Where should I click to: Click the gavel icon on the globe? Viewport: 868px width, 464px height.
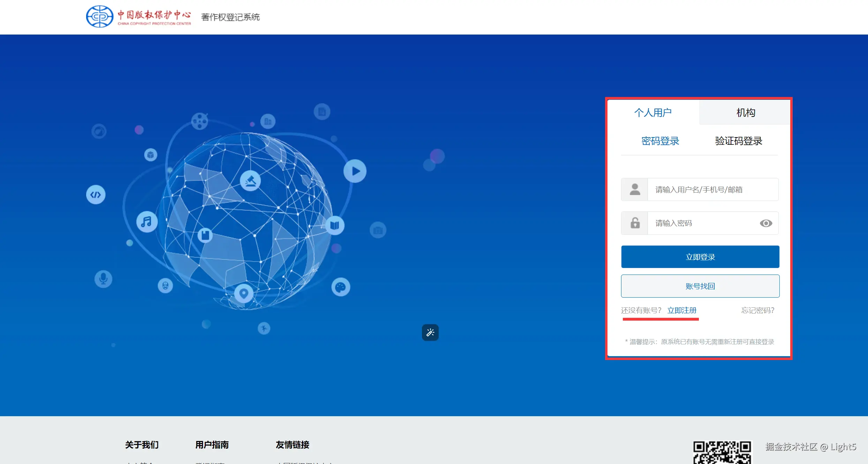(250, 181)
